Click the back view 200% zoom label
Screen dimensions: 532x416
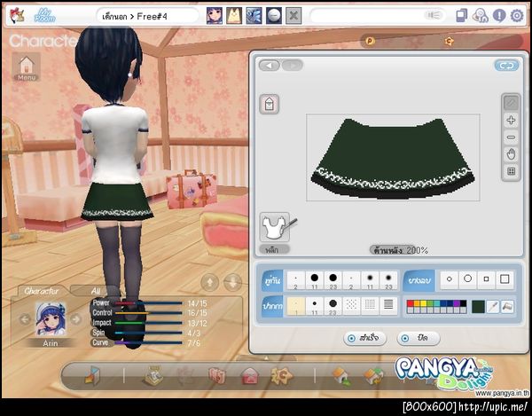[x=400, y=250]
